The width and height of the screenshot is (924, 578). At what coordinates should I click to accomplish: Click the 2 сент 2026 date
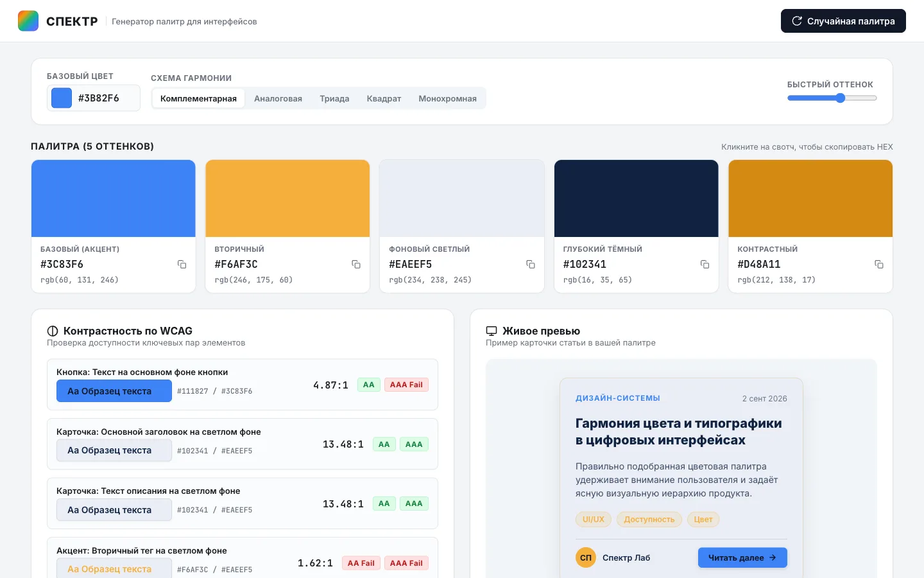pos(764,399)
